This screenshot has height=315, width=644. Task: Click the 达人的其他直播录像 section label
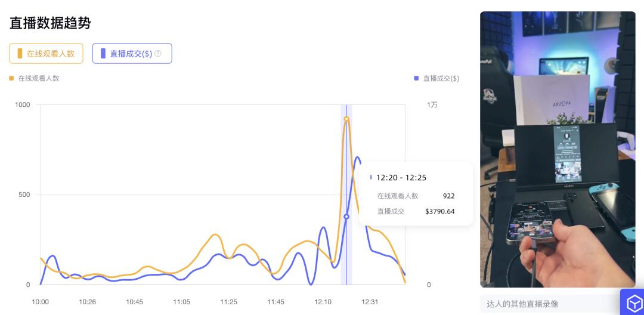(x=522, y=304)
